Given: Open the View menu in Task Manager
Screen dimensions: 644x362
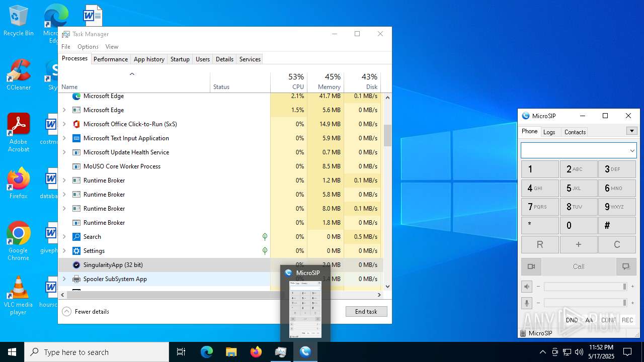Looking at the screenshot, I should pyautogui.click(x=112, y=47).
